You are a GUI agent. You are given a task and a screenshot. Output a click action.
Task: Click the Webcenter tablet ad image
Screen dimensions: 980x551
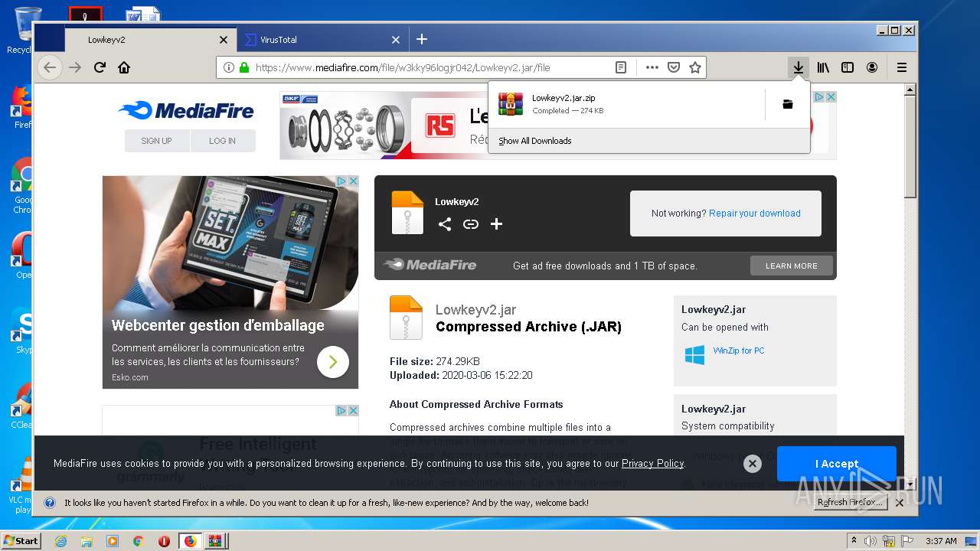(230, 243)
